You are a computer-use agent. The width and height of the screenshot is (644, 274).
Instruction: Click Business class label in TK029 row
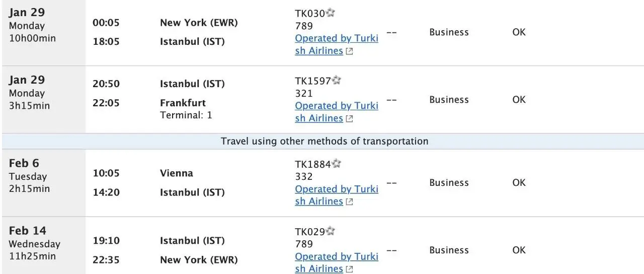[x=449, y=250]
